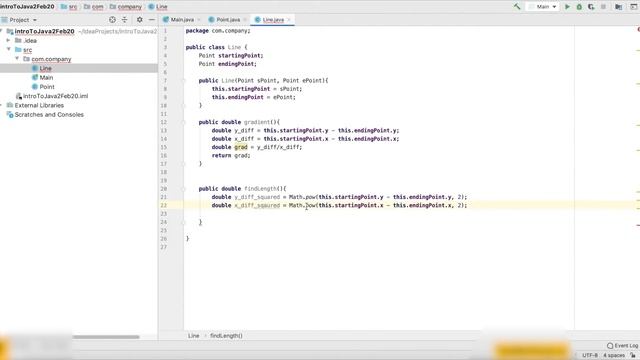The width and height of the screenshot is (640, 360).
Task: Select introToJava2Feb20.iml file
Action: pos(55,96)
